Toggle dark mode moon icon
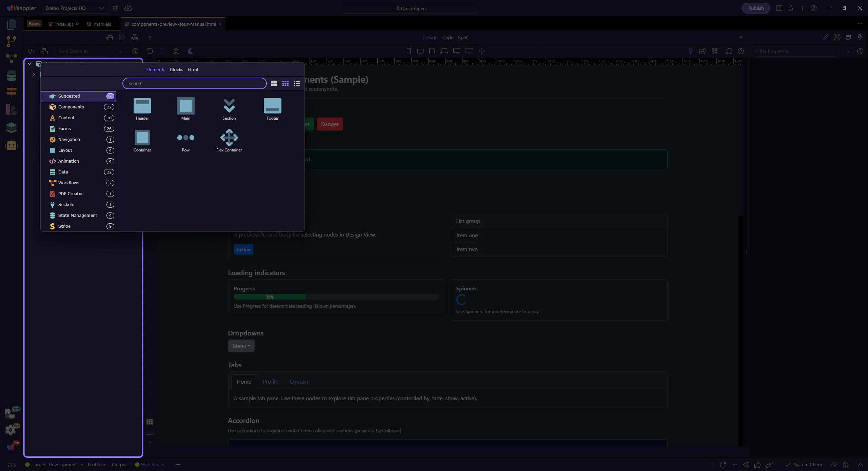 [x=191, y=51]
